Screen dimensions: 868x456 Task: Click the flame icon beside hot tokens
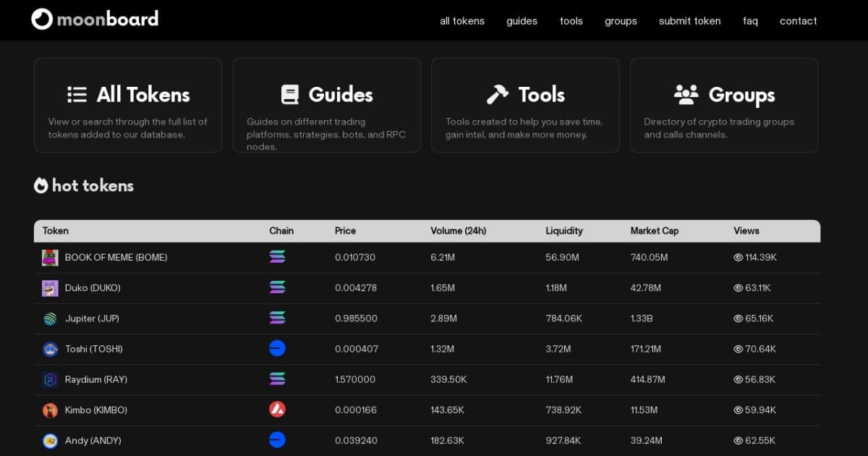(x=41, y=185)
